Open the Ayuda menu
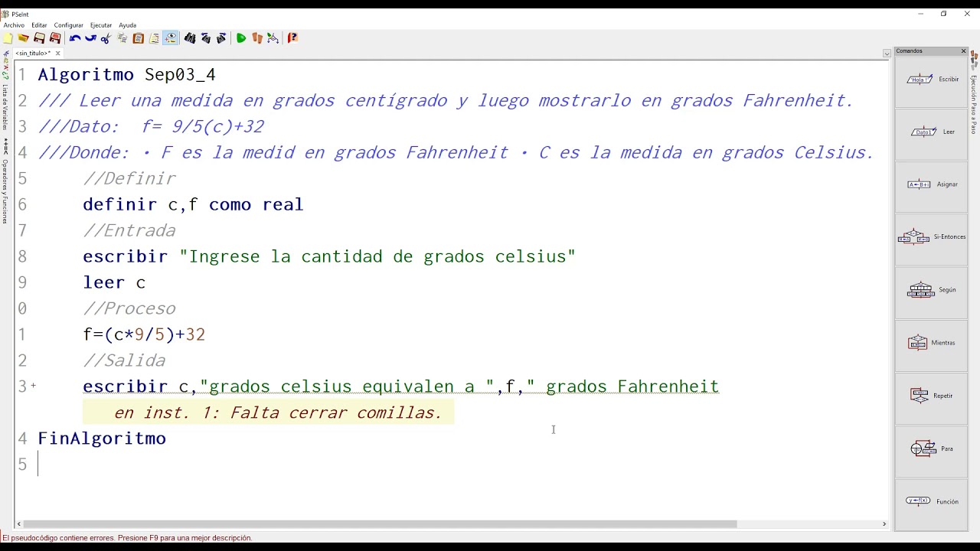This screenshot has height=551, width=980. click(127, 25)
